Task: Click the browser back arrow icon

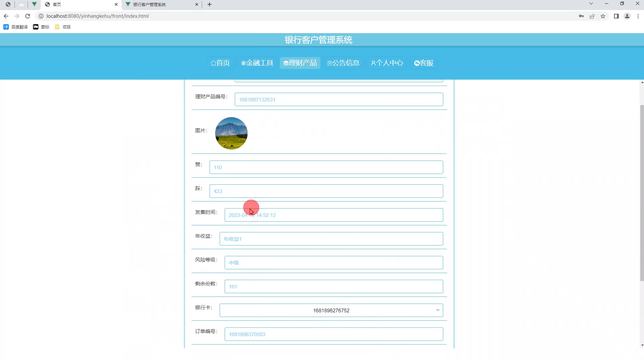Action: click(x=6, y=16)
